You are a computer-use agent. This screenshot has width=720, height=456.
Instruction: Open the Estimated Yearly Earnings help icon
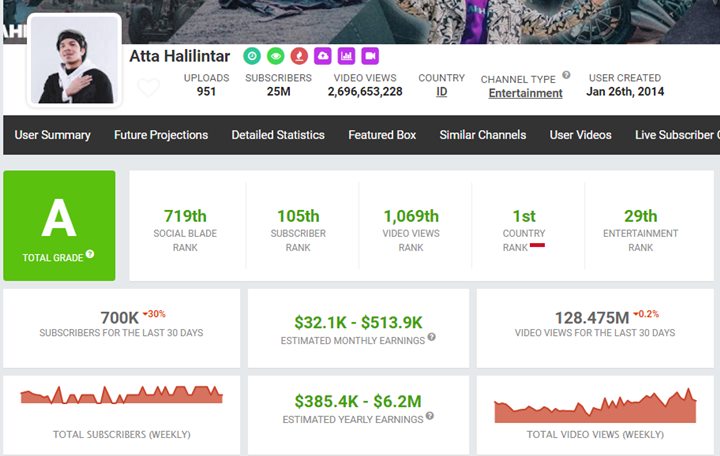tap(430, 416)
